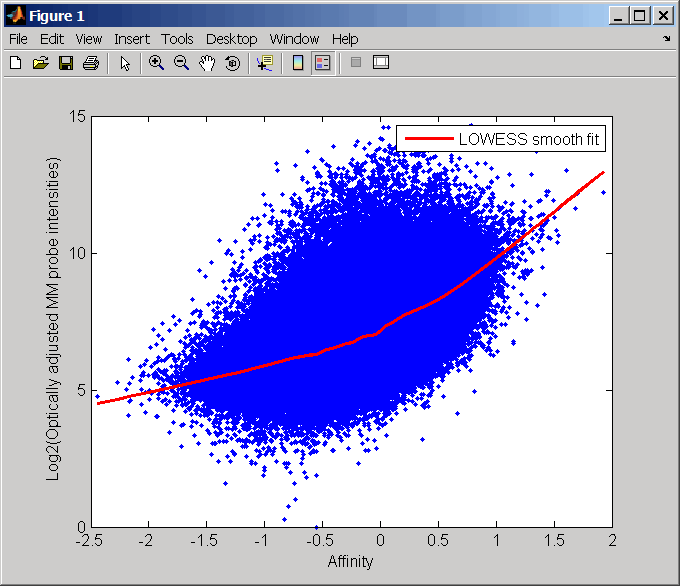Open the Help menu
Image resolution: width=680 pixels, height=586 pixels.
345,39
